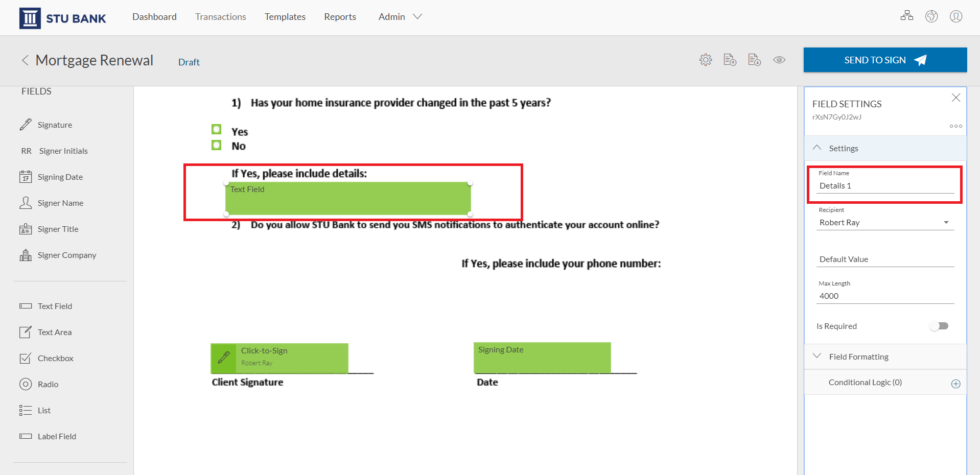Select the Yes radio option
Screen dimensions: 980x475
point(217,129)
